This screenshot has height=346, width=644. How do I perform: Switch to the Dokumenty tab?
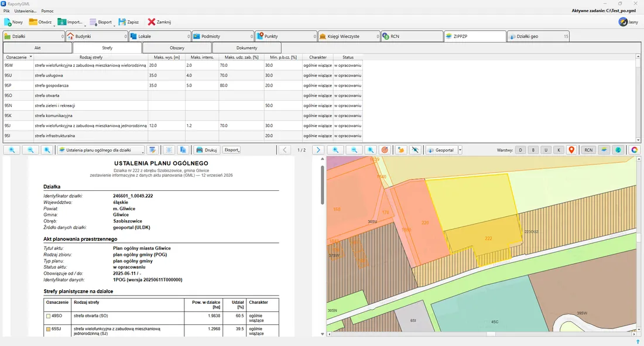pyautogui.click(x=246, y=48)
